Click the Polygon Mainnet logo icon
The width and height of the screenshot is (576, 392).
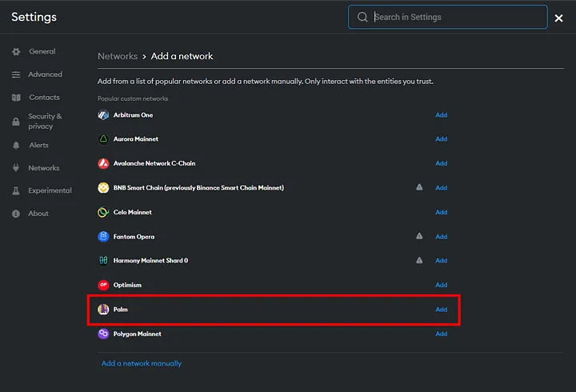click(x=103, y=334)
